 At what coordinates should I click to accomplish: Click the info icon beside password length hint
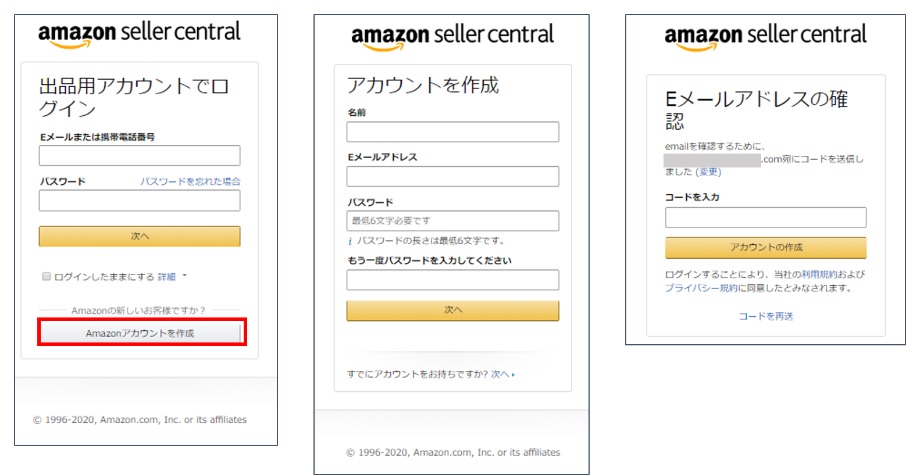tap(350, 241)
